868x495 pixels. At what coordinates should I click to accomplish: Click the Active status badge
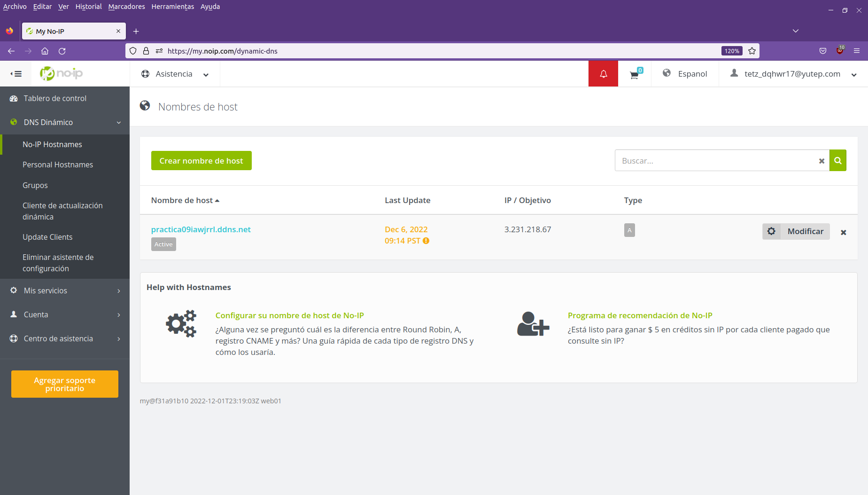click(163, 244)
